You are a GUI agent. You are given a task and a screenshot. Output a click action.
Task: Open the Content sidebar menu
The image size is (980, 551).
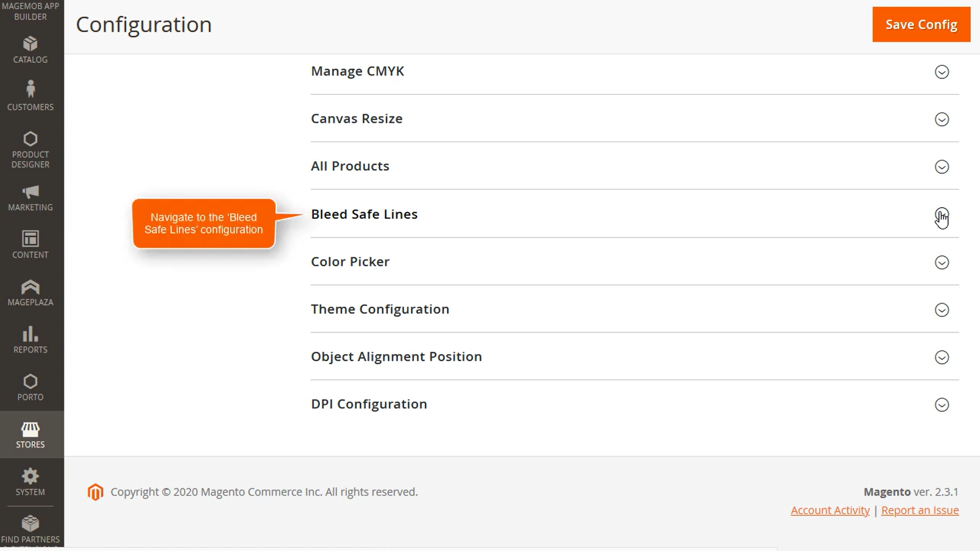[31, 245]
